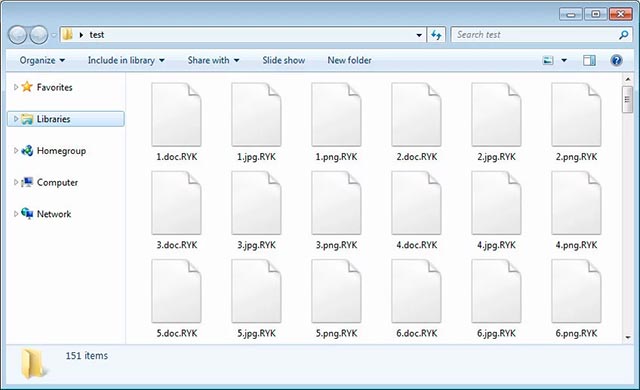Select file icon 2.doc.RYK
The width and height of the screenshot is (640, 390).
click(x=416, y=115)
